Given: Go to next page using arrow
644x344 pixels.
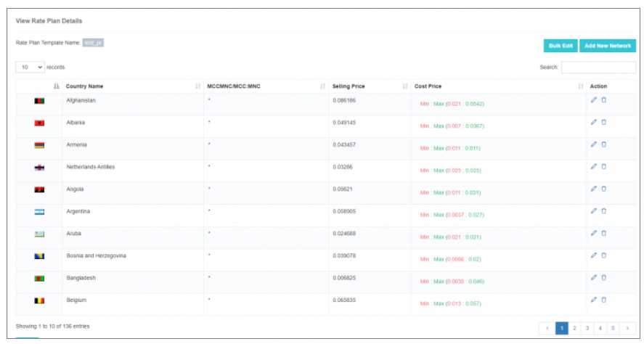Looking at the screenshot, I should pyautogui.click(x=627, y=328).
